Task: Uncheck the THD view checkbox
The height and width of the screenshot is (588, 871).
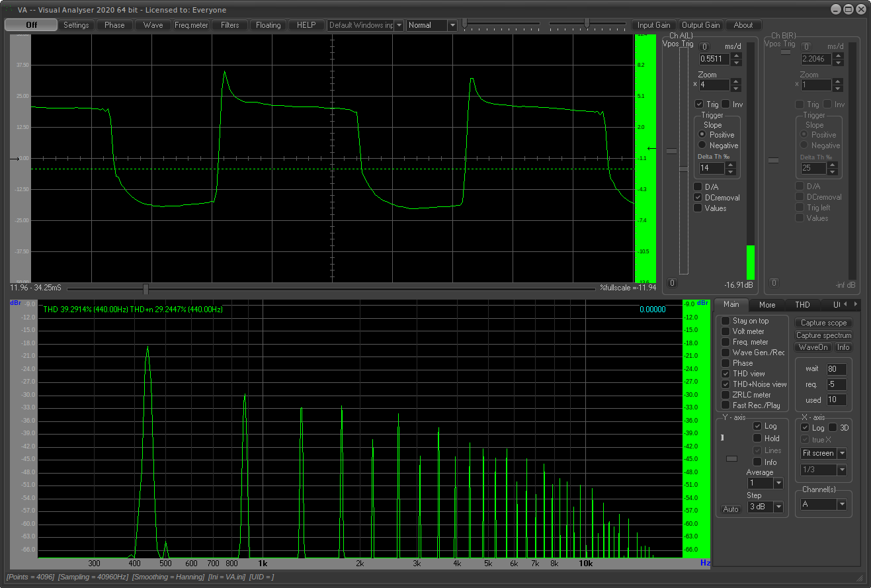Action: [726, 374]
